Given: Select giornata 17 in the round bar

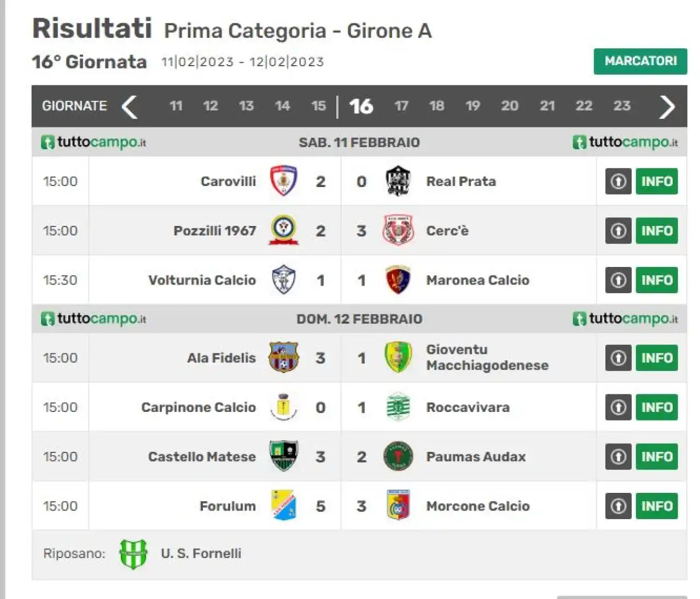Looking at the screenshot, I should point(401,106).
